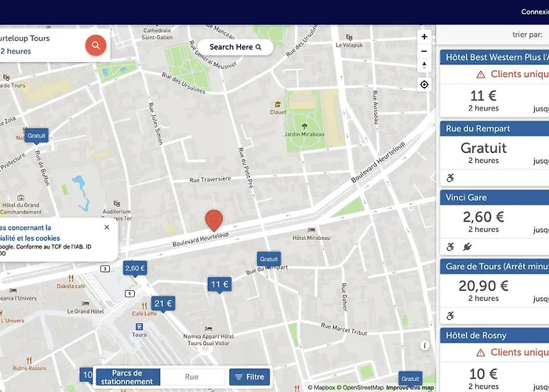Screen dimensions: 549x392
Task: Zoom in on the map
Action: (424, 37)
